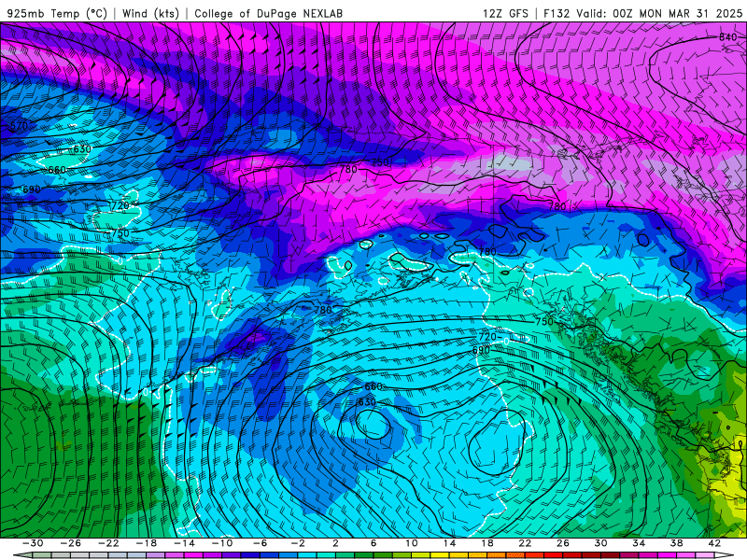Viewport: 747px width, 560px height.
Task: Click the "F132" forecast hour text
Action: [557, 13]
